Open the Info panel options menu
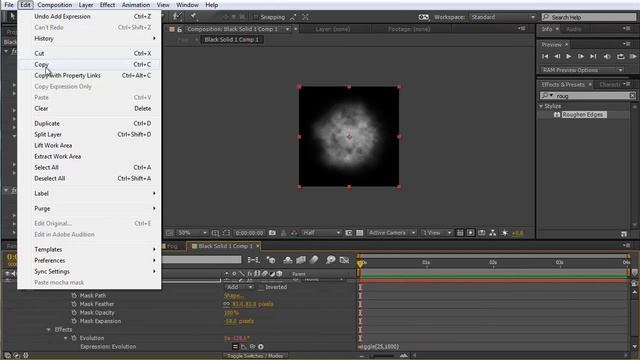Image resolution: width=640 pixels, height=360 pixels. pos(627,28)
